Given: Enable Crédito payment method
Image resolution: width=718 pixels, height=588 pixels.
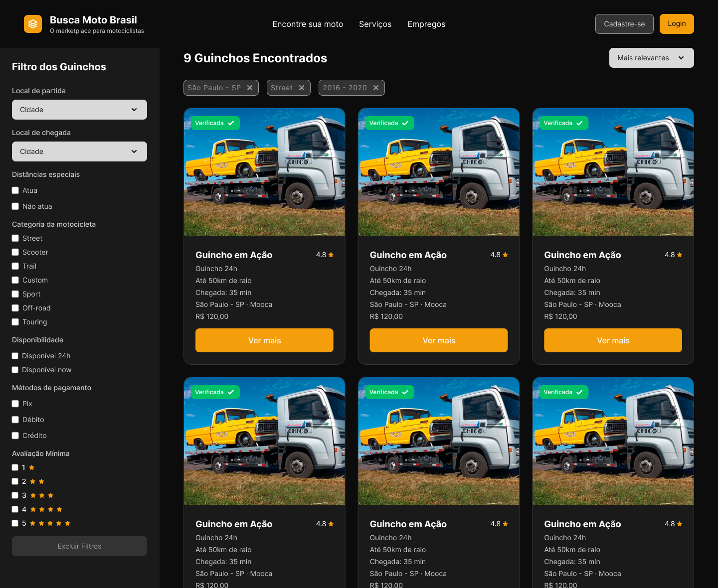Looking at the screenshot, I should click(x=15, y=436).
